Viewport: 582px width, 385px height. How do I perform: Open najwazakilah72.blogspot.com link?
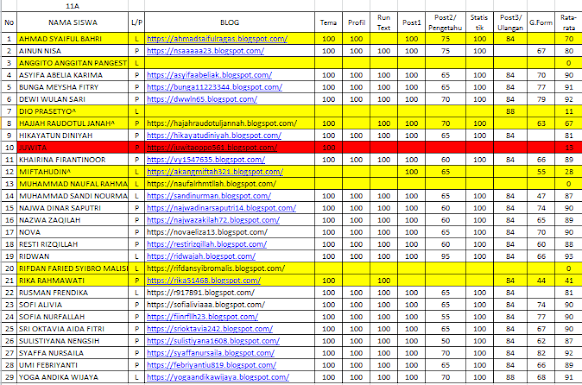click(x=213, y=220)
